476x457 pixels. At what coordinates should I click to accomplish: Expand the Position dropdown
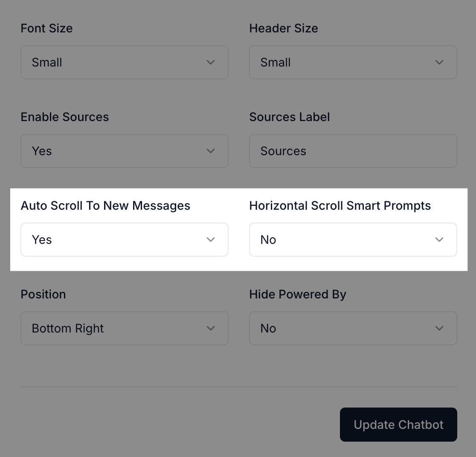[x=124, y=328]
